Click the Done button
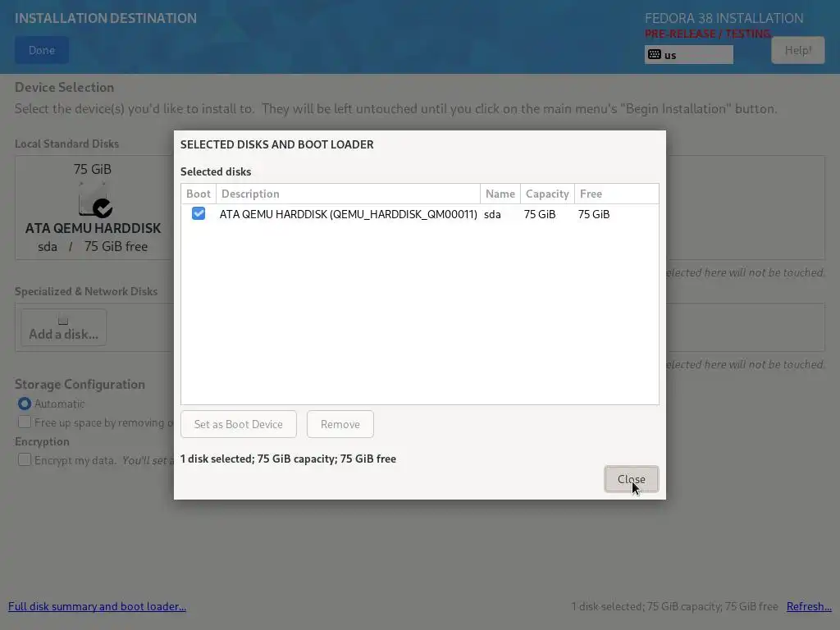840x630 pixels. point(42,50)
